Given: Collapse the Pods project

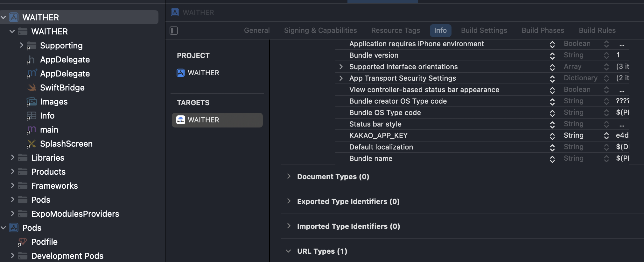Looking at the screenshot, I should click(x=3, y=228).
